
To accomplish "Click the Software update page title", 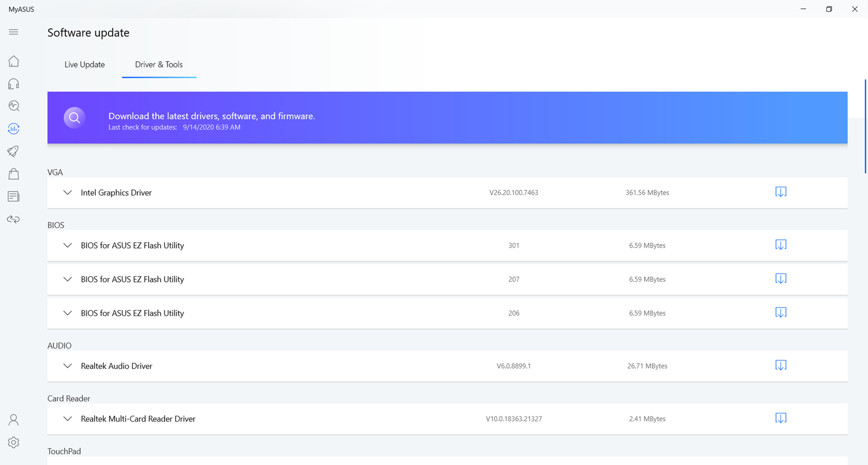I will 88,33.
